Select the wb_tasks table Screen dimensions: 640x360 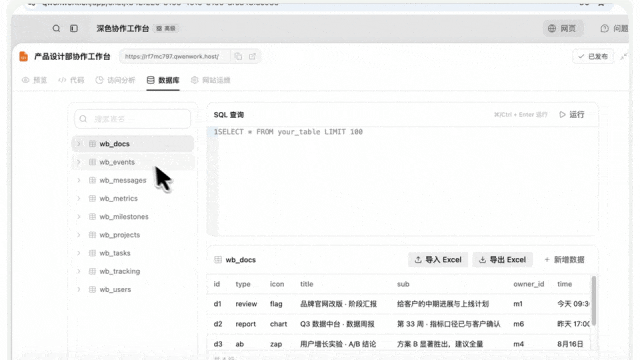click(x=133, y=253)
